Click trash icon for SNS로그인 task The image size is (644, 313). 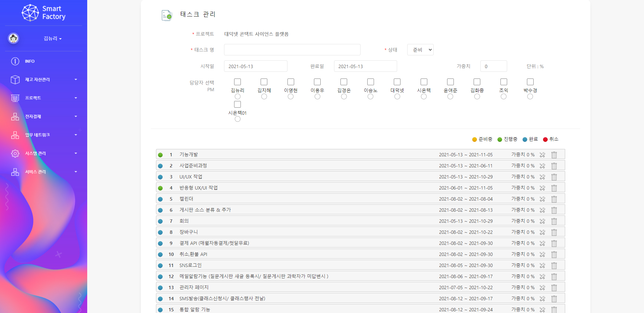tap(554, 265)
